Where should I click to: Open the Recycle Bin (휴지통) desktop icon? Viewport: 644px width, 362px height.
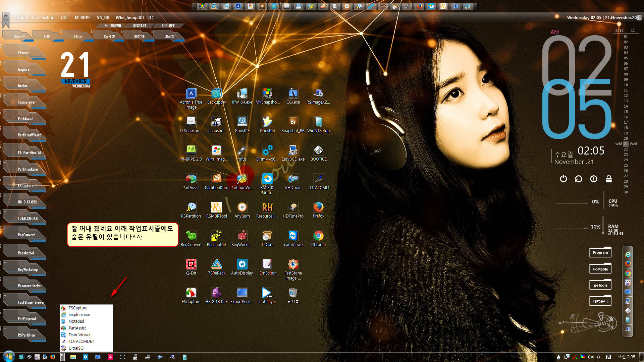293,296
